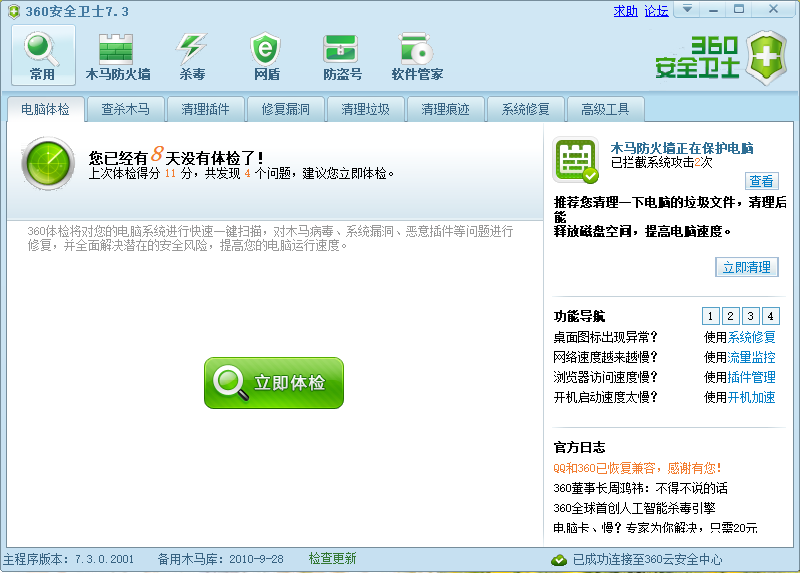The width and height of the screenshot is (800, 573).
Task: Open news 电脑卡、慢？专家为你解决
Action: pyautogui.click(x=655, y=528)
